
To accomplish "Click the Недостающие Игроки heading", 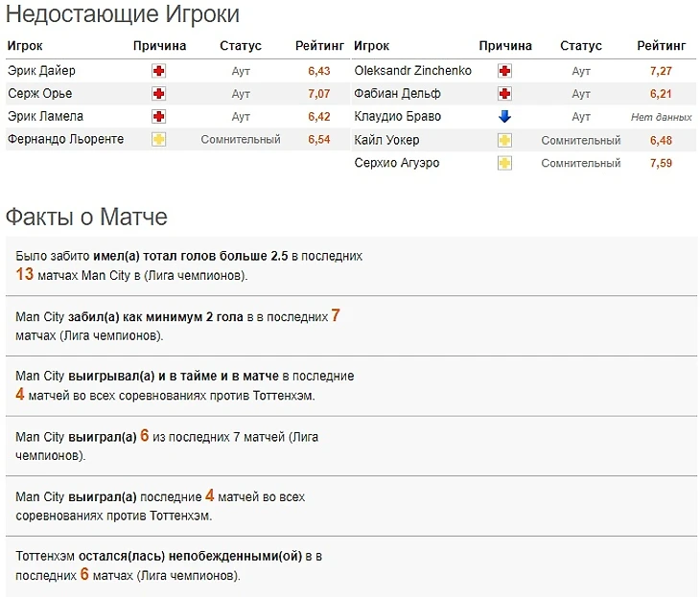I will point(123,14).
